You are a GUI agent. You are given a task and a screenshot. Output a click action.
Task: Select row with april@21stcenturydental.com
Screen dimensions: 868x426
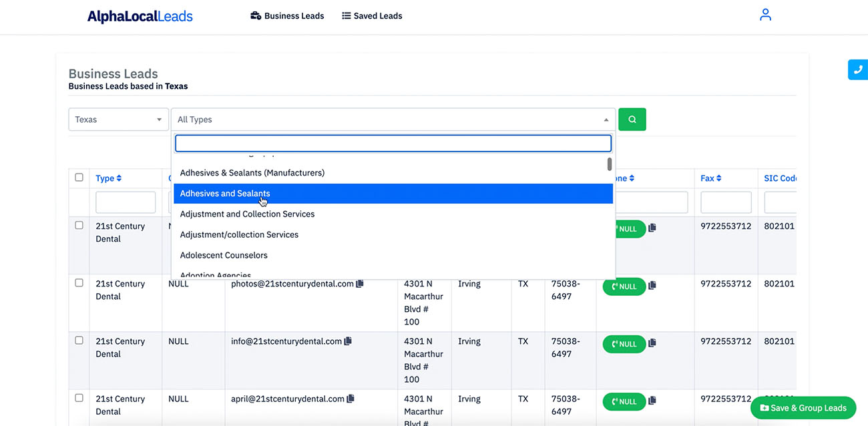79,398
